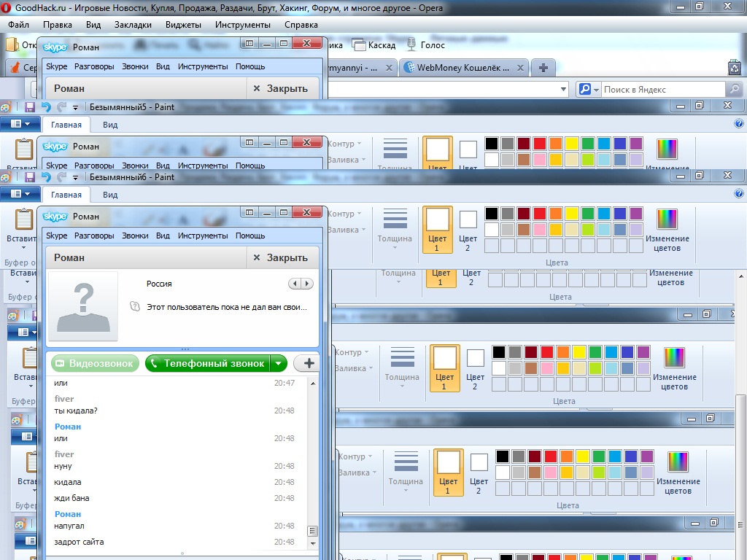The height and width of the screenshot is (560, 747).
Task: Open arrow beside Телефонный звонок button
Action: 278,363
